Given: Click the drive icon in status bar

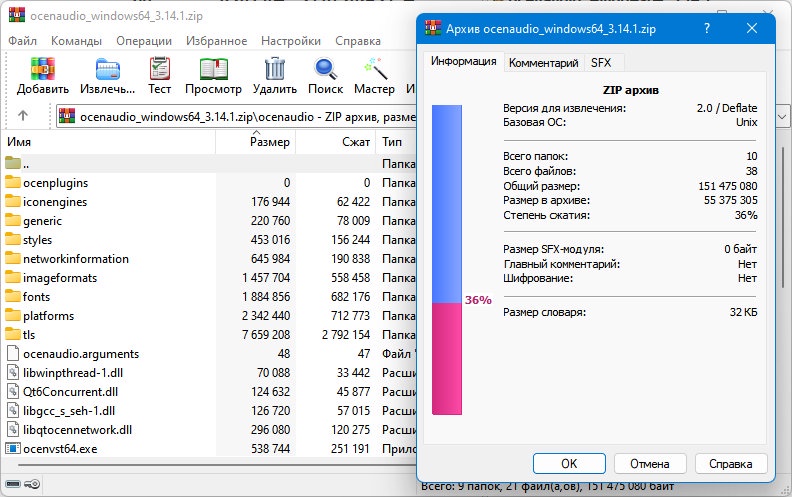Looking at the screenshot, I should point(13,484).
